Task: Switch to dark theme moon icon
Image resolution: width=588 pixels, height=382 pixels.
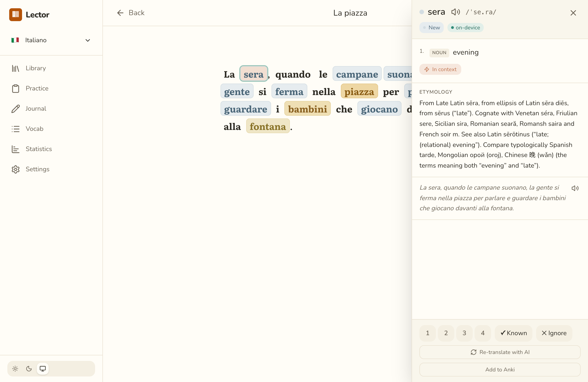Action: [x=29, y=369]
